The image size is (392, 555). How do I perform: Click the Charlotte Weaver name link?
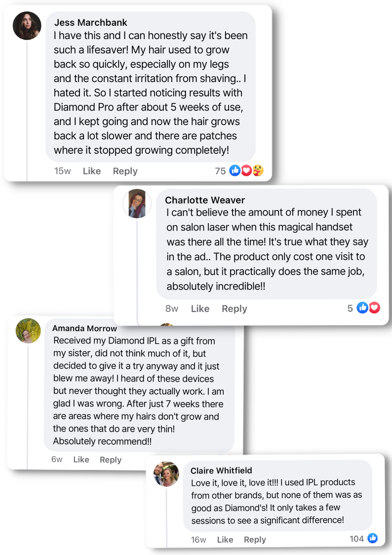pyautogui.click(x=205, y=200)
